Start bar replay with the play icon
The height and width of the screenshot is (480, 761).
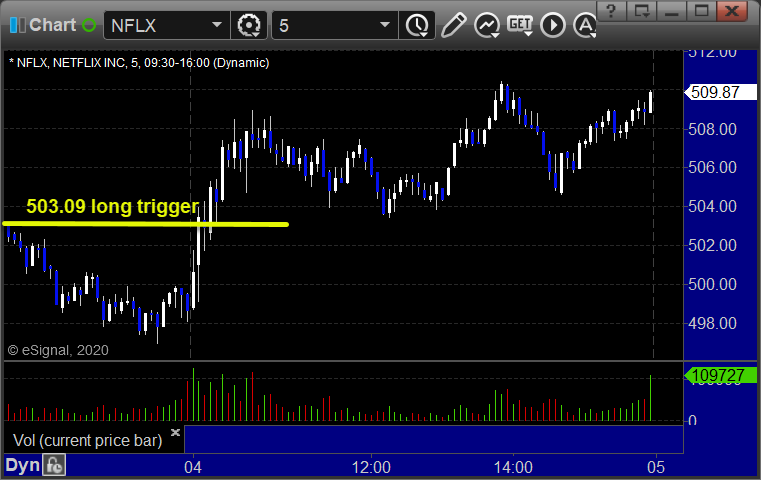[x=553, y=25]
